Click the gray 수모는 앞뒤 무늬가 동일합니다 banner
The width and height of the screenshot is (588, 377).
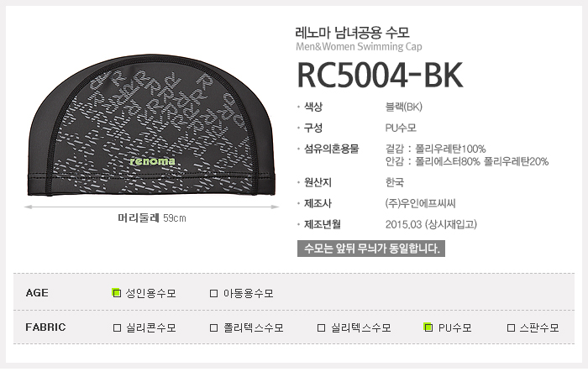point(370,249)
